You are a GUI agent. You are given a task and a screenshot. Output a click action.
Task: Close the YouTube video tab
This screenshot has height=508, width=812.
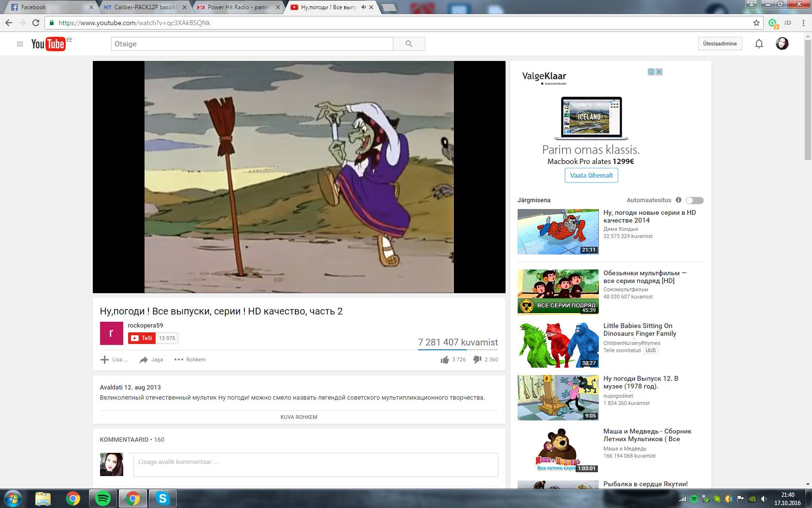(372, 7)
